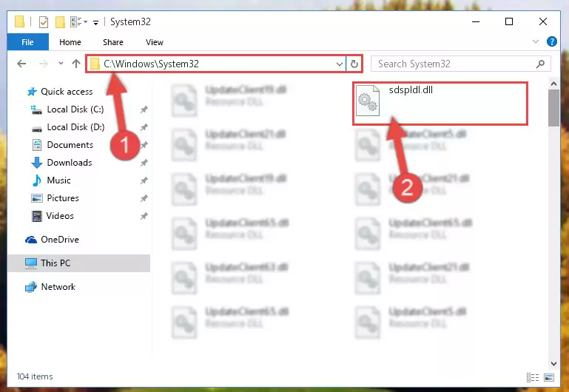
Task: Click the folder icon in the title bar
Action: [19, 21]
